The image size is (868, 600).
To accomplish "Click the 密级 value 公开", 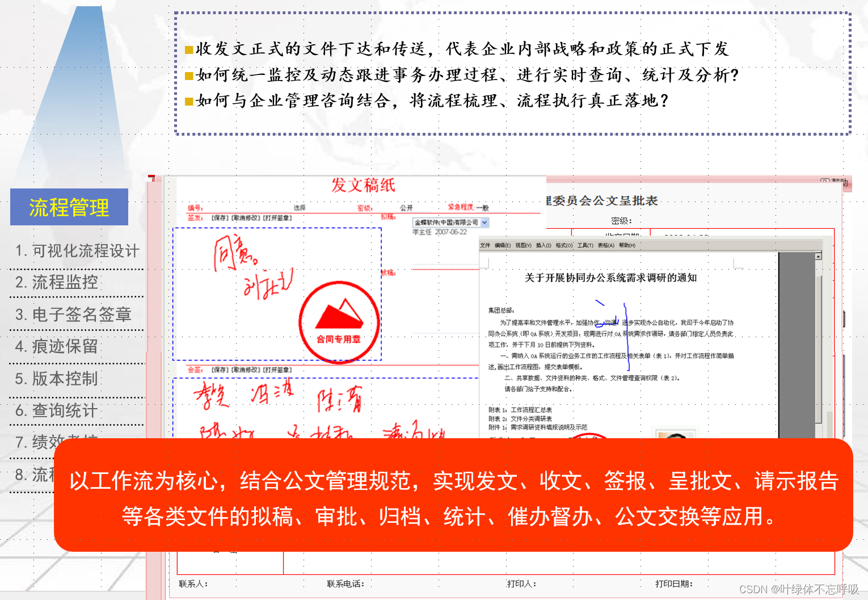I will tap(406, 208).
